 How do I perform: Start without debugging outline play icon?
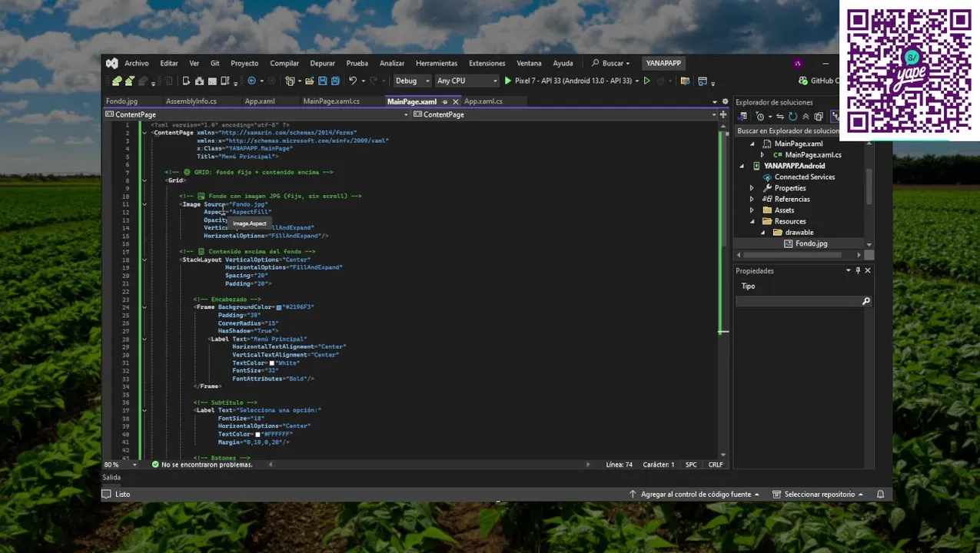(x=647, y=81)
